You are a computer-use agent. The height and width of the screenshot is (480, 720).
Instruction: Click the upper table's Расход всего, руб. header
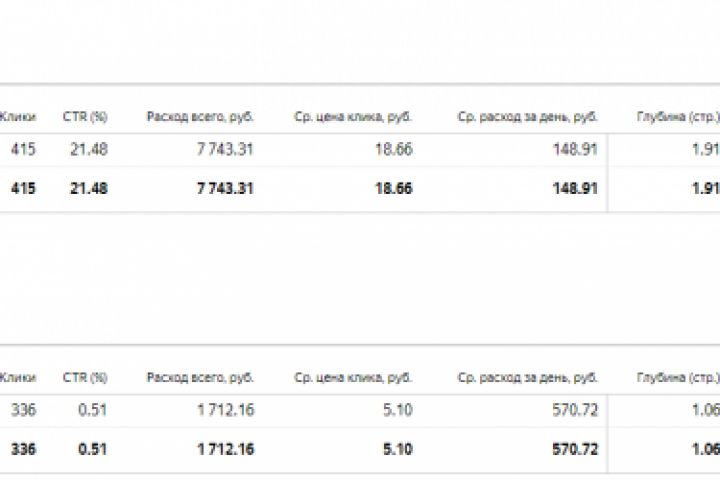[x=200, y=117]
